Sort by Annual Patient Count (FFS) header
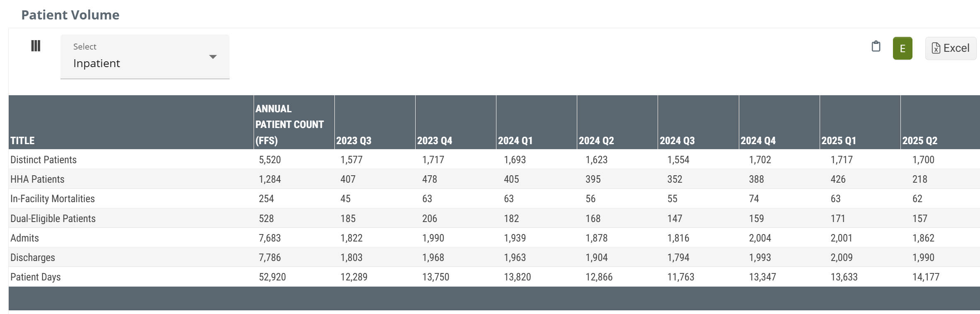The height and width of the screenshot is (314, 980). (289, 124)
